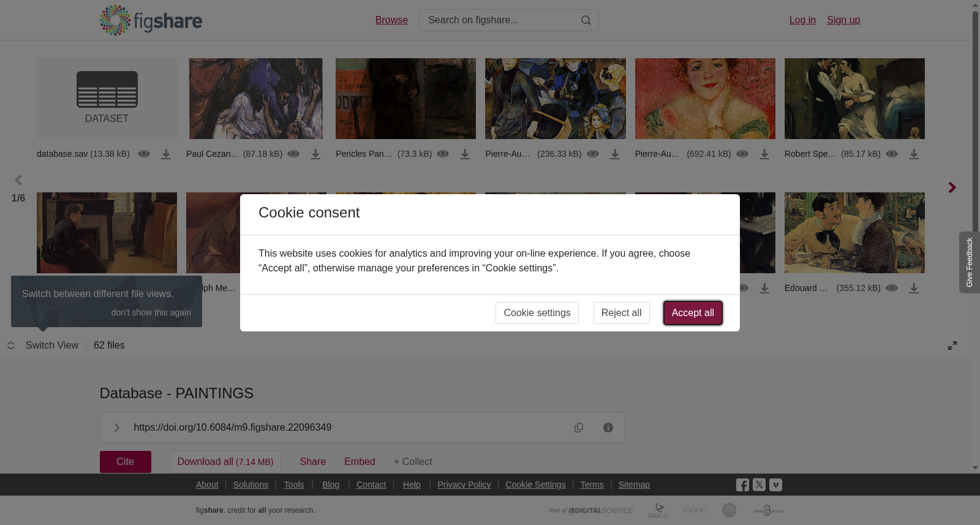This screenshot has width=980, height=525.
Task: Open the Give Feedback side tab
Action: point(970,262)
